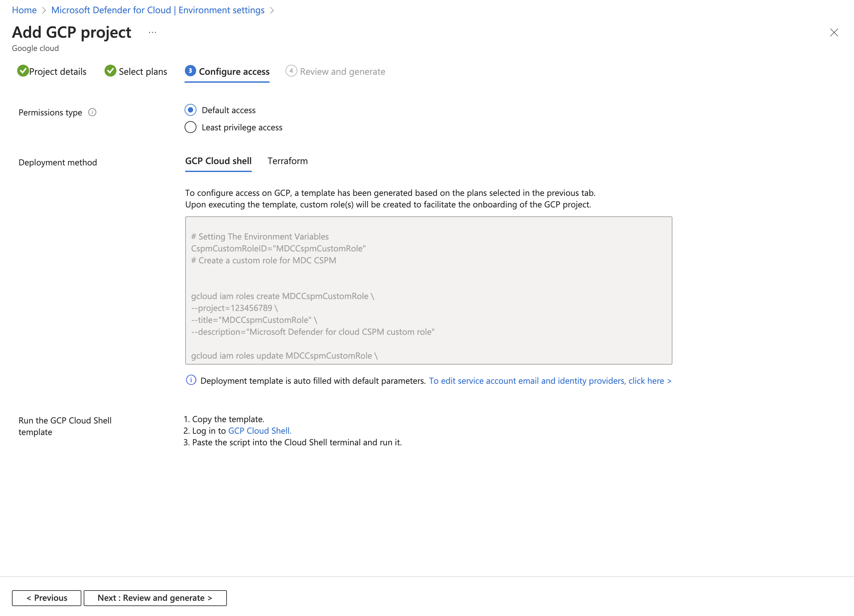
Task: Click the info icon next to deployment template
Action: pos(191,380)
